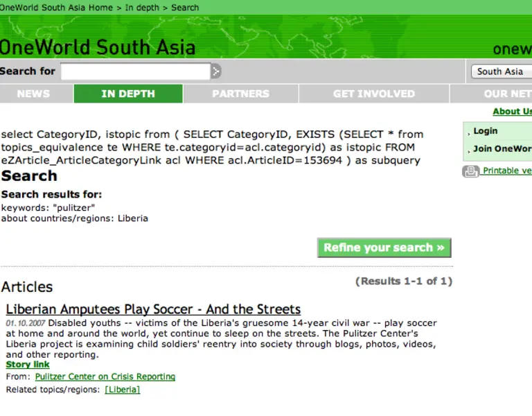The width and height of the screenshot is (532, 416).
Task: Click the Search page heading
Action: 29,176
